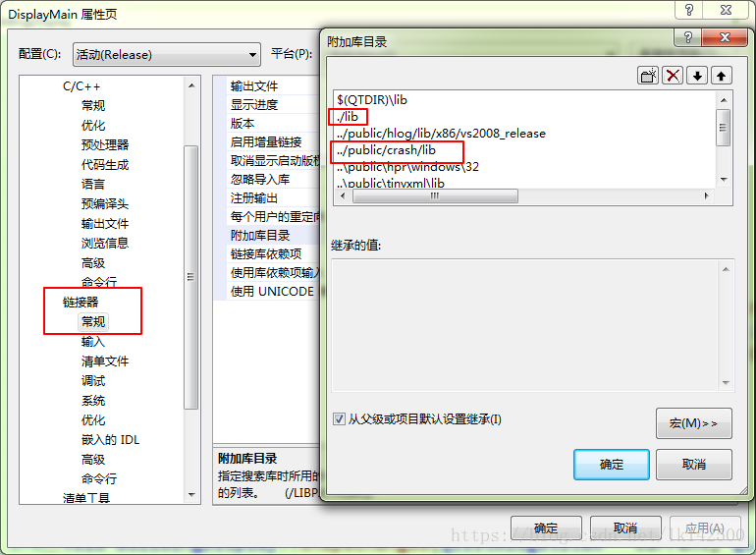
Task: Click the red X delete line icon
Action: coord(673,76)
